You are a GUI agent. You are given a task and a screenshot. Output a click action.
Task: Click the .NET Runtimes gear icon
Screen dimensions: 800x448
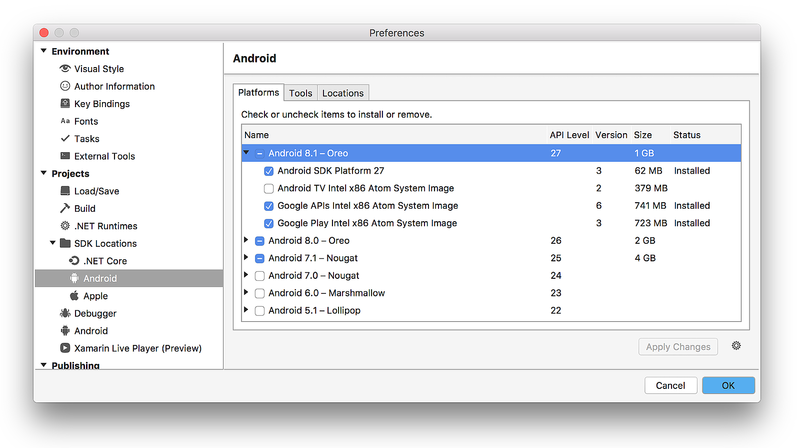(x=65, y=226)
